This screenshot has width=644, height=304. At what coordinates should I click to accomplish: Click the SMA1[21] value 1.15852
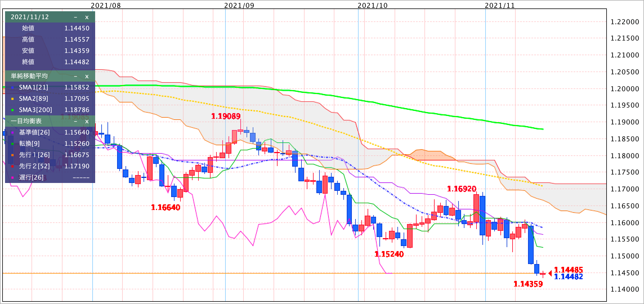tap(77, 87)
